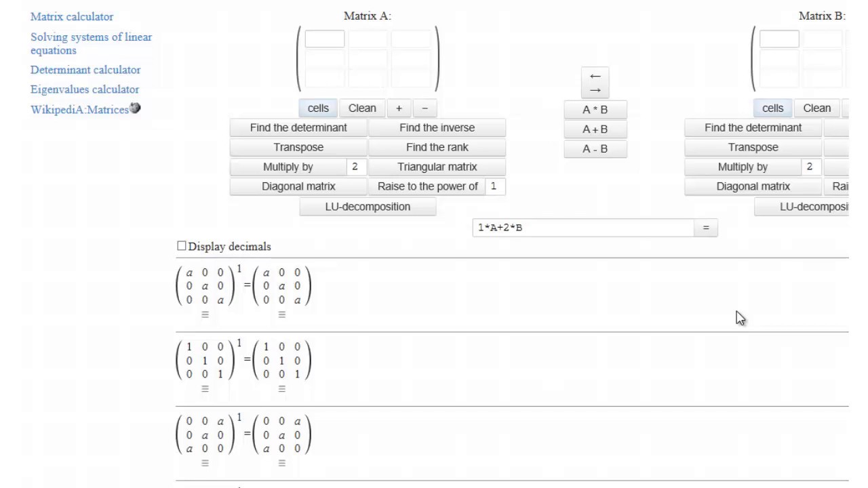The width and height of the screenshot is (868, 488).
Task: Click the first cell of Matrix A
Action: pyautogui.click(x=325, y=39)
